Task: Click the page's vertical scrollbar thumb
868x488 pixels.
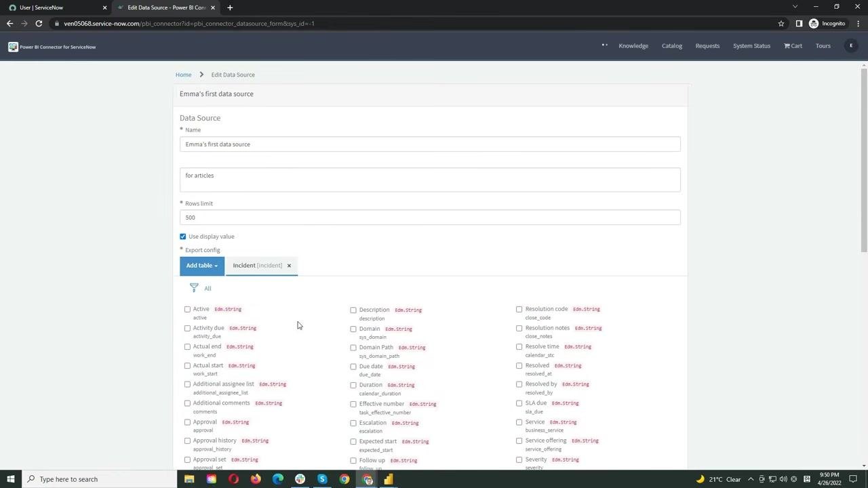Action: (864, 160)
